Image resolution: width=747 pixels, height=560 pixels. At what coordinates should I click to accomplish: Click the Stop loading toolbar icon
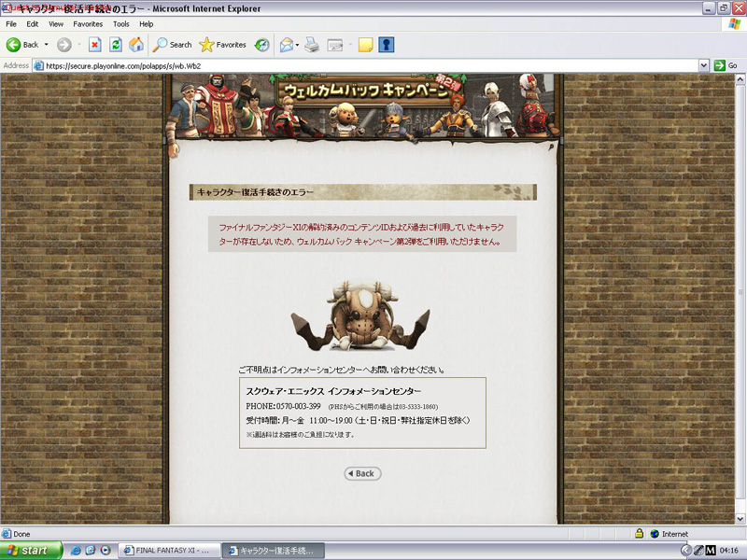point(94,45)
